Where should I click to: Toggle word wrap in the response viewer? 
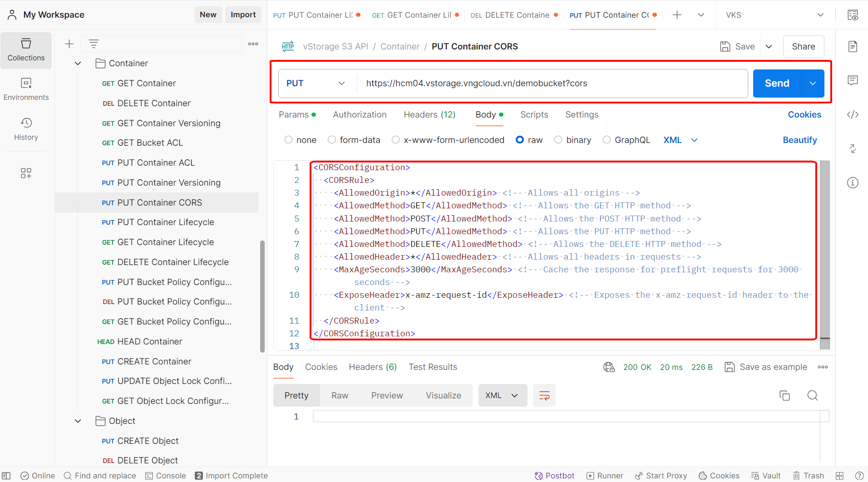click(544, 395)
